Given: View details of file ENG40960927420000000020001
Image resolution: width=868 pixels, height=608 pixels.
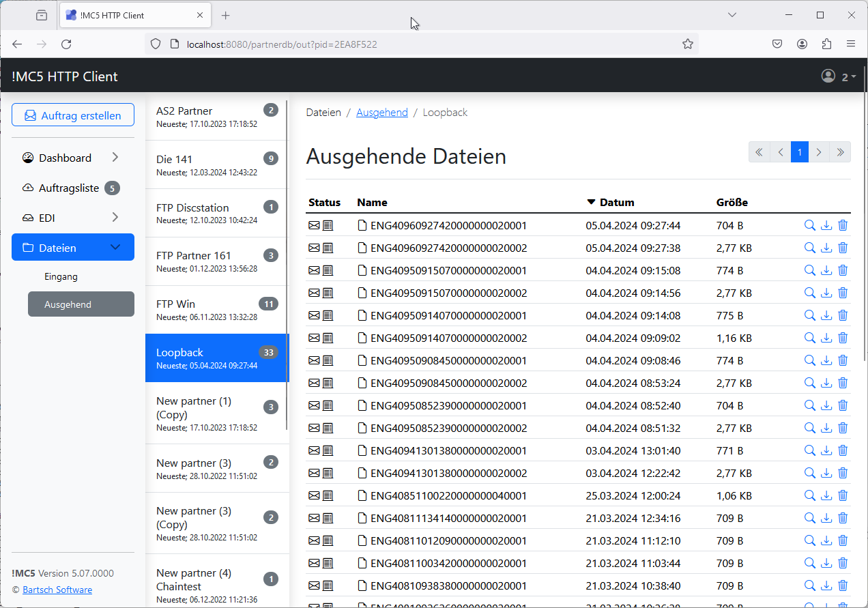Looking at the screenshot, I should (x=810, y=226).
